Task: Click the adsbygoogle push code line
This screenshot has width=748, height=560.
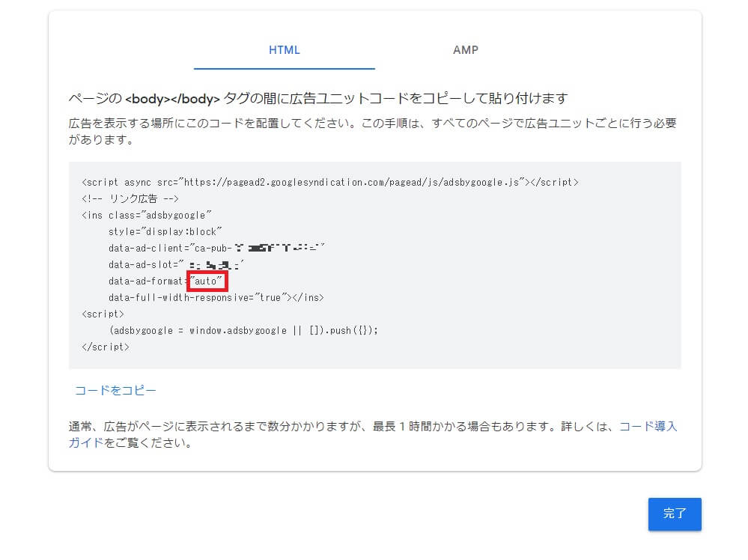Action: [244, 331]
